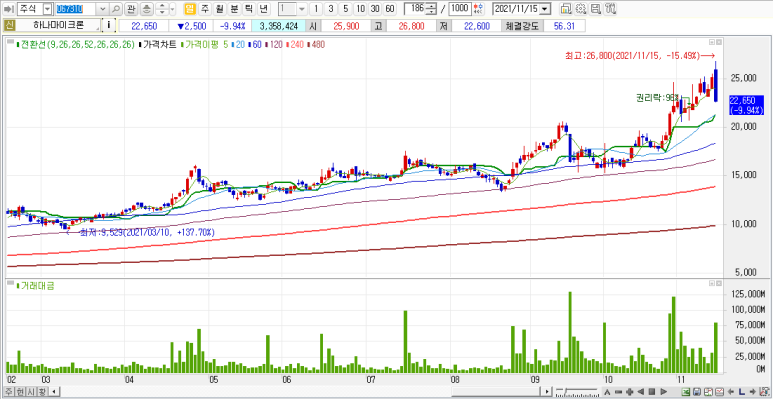Click the horizontal scrollbar right arrow
The image size is (773, 399).
tap(547, 392)
